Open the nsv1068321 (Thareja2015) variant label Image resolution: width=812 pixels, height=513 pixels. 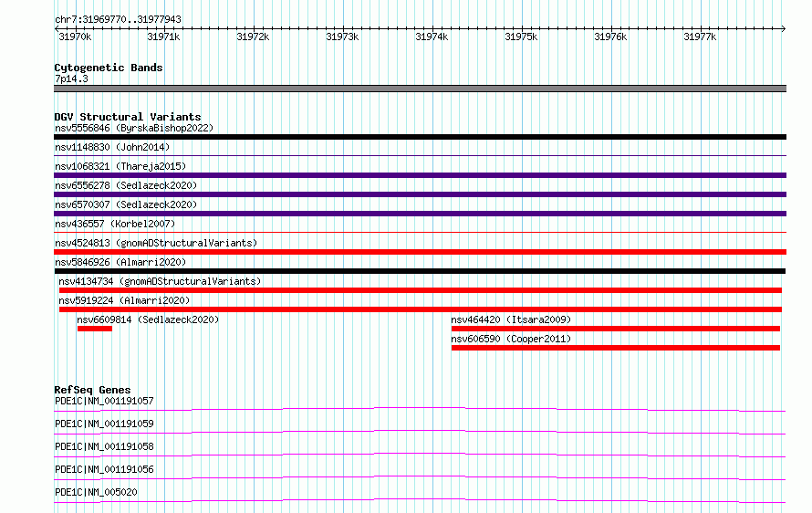point(120,166)
